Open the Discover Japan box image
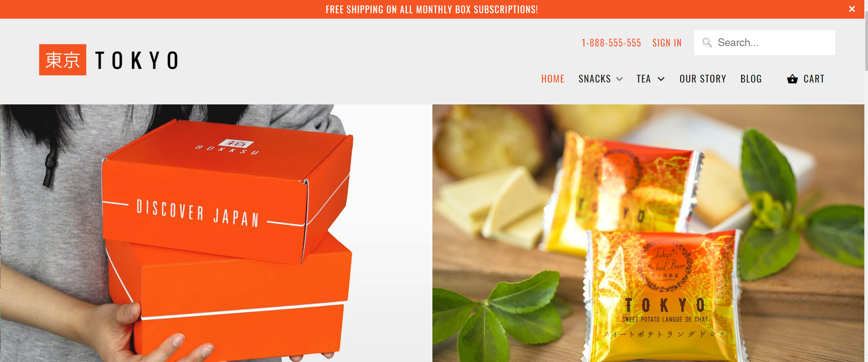Image resolution: width=868 pixels, height=362 pixels. coord(216,233)
